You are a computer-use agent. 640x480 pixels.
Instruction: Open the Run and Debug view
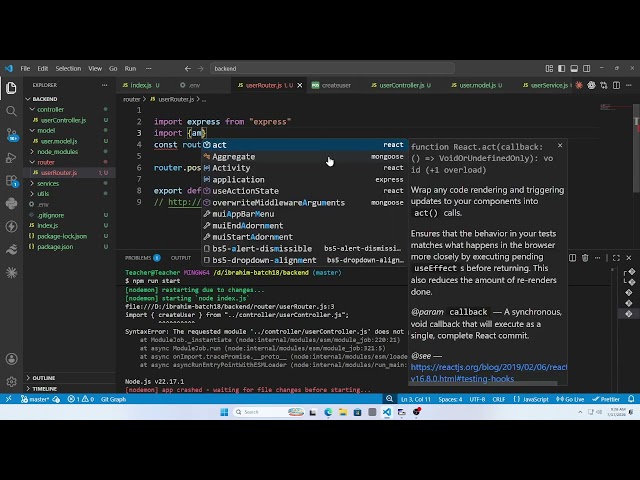pos(11,158)
